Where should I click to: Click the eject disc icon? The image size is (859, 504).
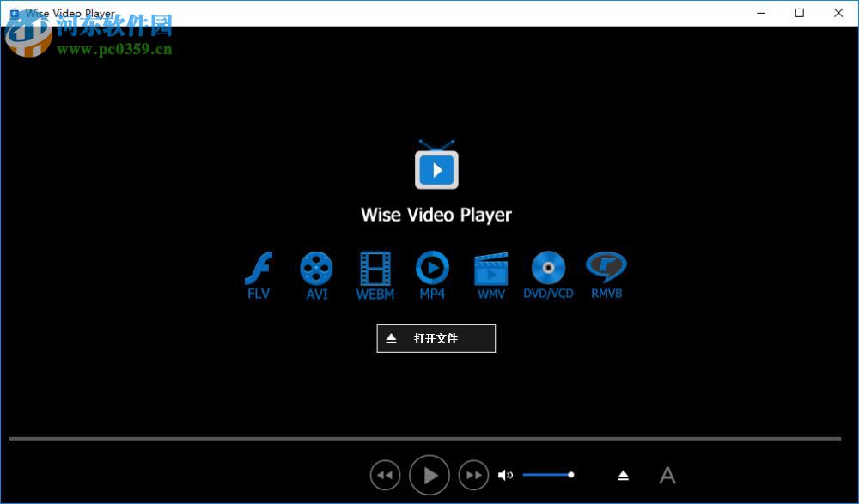point(624,475)
